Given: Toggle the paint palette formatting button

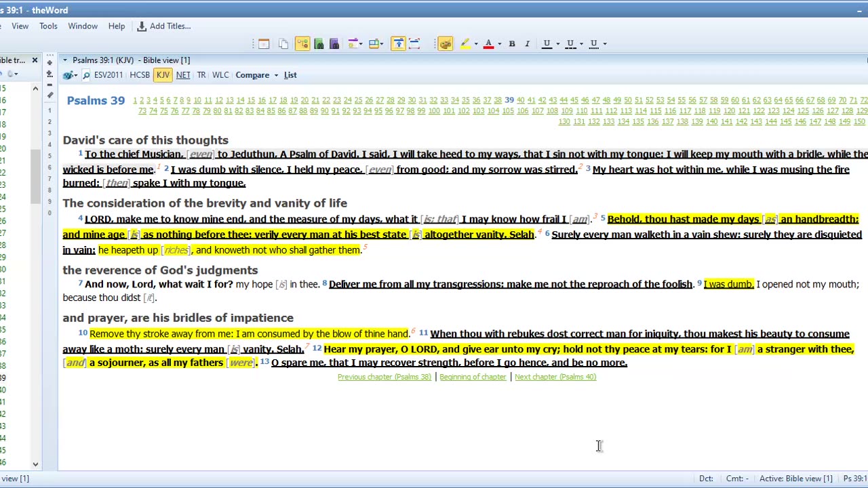Looking at the screenshot, I should click(x=446, y=43).
